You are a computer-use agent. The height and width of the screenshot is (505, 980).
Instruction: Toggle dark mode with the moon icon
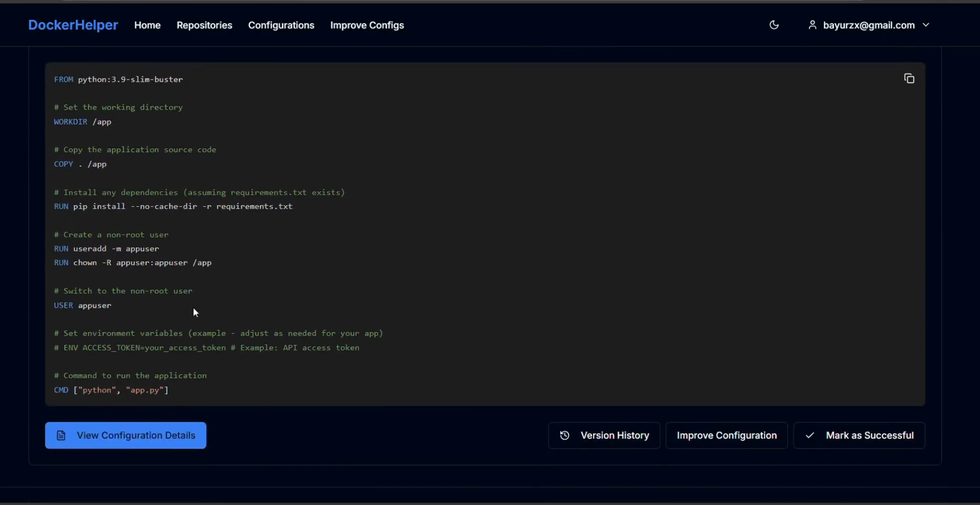pos(774,25)
